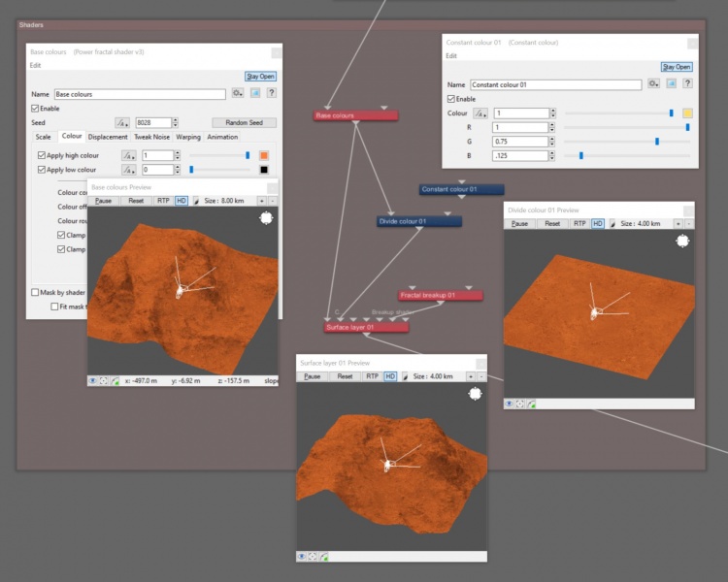Open animation dropdown next to Colour value

point(480,113)
